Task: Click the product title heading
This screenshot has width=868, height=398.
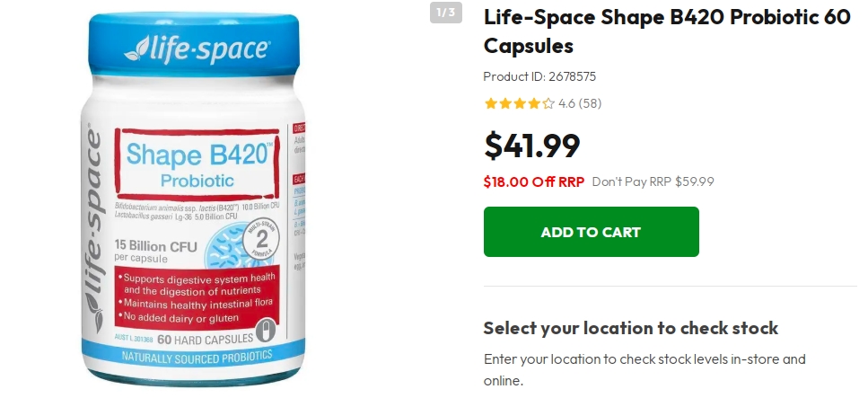Action: click(x=666, y=31)
